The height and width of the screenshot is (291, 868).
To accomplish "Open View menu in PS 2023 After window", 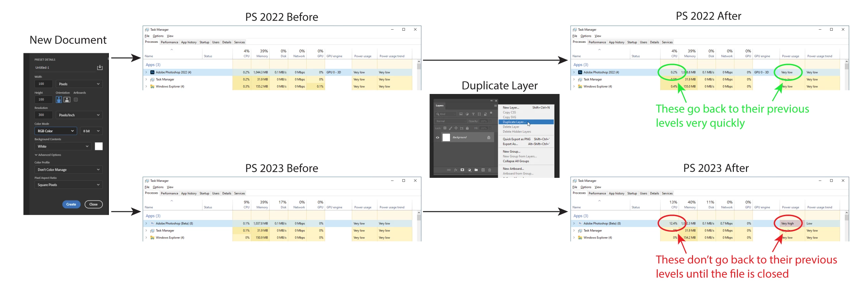I will [x=598, y=187].
